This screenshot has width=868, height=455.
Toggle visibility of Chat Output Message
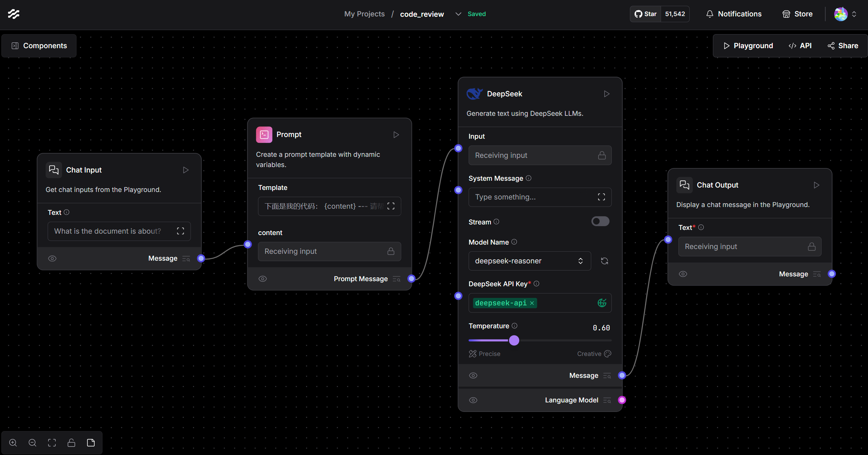[683, 274]
